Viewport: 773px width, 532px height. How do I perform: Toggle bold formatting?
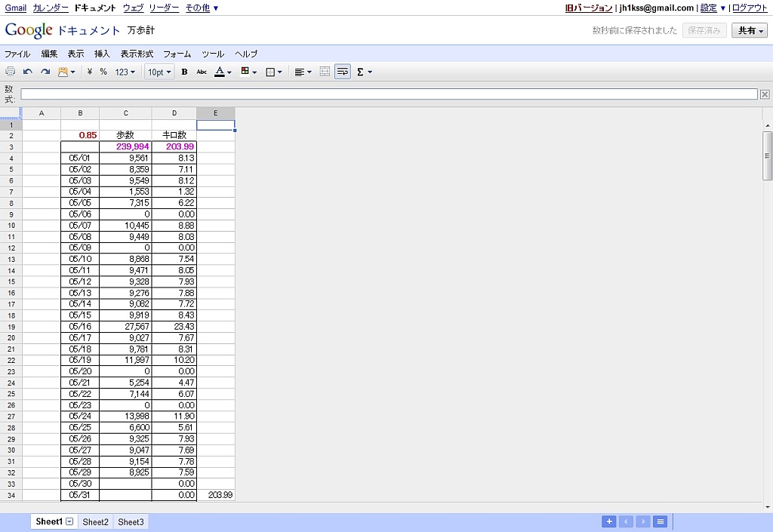pyautogui.click(x=184, y=72)
